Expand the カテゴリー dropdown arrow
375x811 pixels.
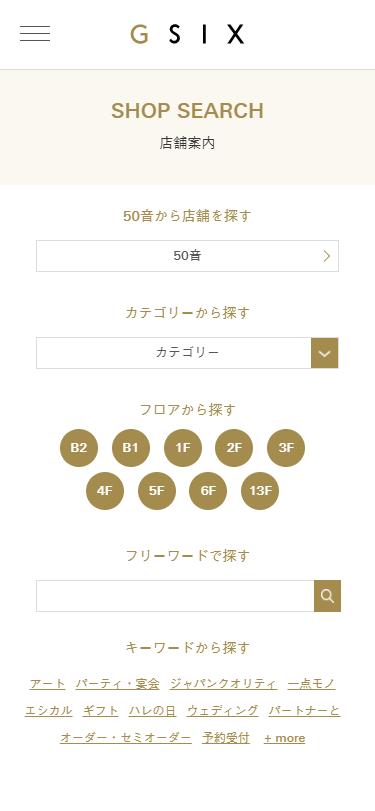(325, 353)
